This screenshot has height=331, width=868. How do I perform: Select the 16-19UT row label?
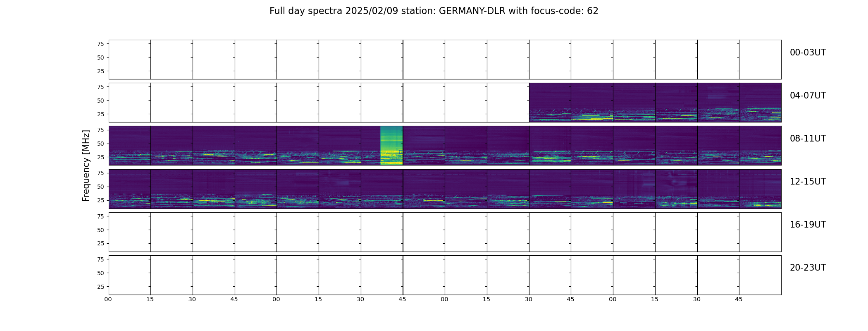808,225
